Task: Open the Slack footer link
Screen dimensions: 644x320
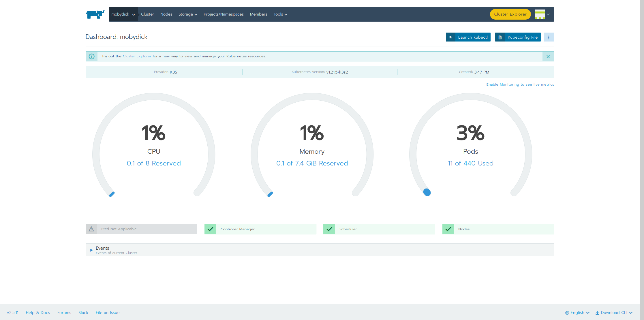Action: click(x=83, y=313)
